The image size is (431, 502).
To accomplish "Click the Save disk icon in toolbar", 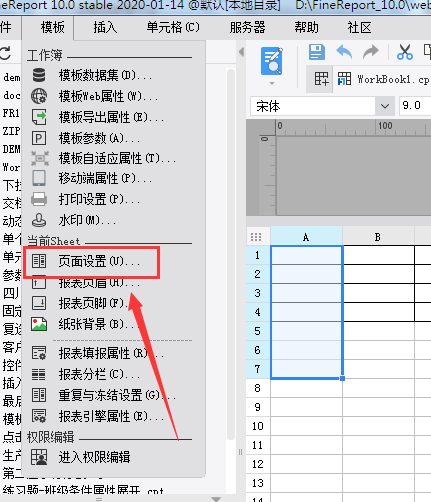I will pos(317,52).
